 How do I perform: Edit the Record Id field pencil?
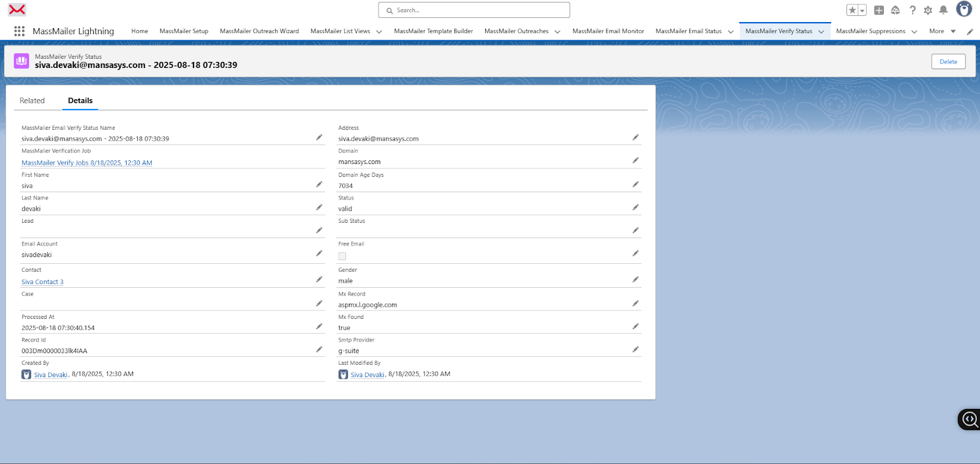tap(319, 350)
